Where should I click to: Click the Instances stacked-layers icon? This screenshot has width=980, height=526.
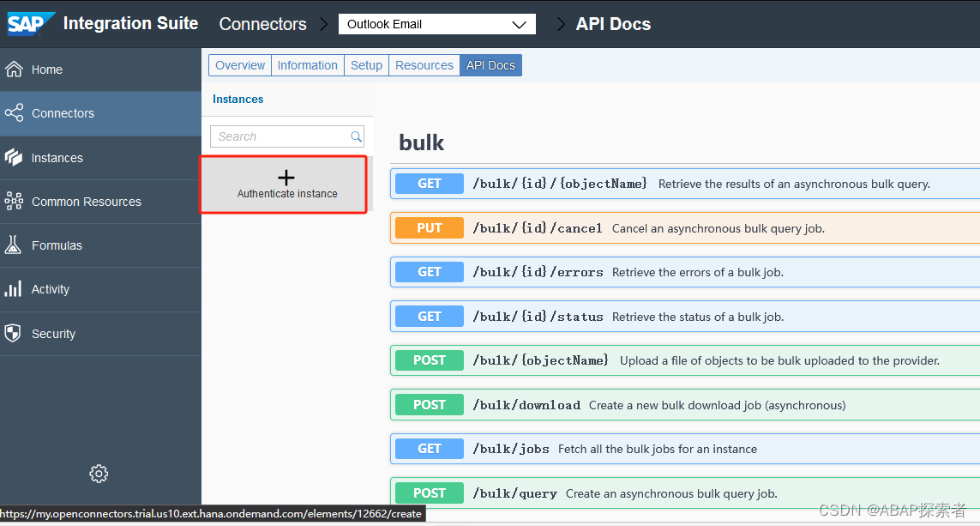click(x=13, y=158)
